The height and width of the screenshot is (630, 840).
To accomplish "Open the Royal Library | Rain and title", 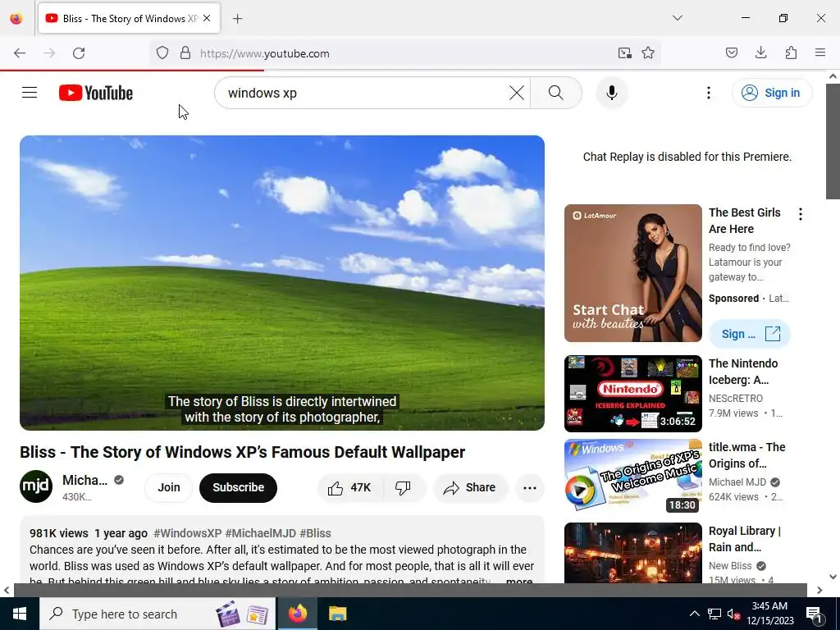I will pos(745,538).
